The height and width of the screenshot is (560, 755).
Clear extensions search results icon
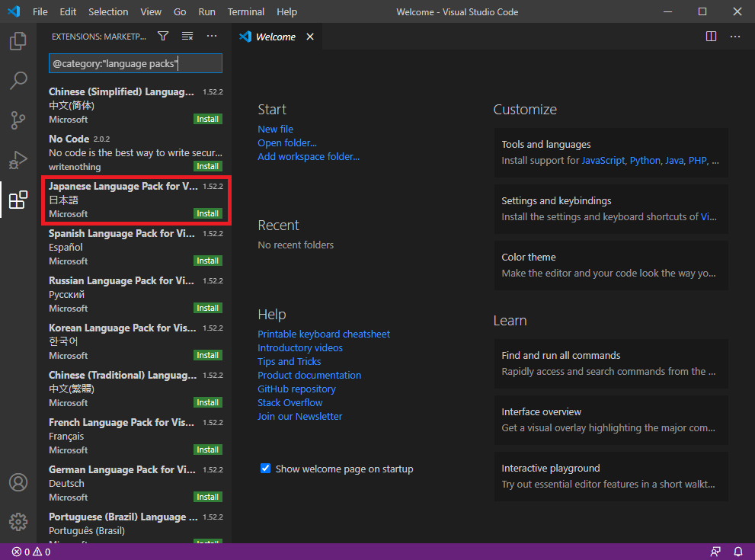click(x=187, y=36)
